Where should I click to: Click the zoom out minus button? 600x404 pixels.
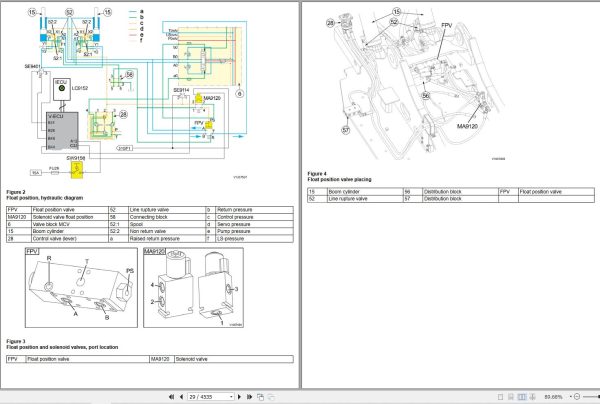[577, 397]
